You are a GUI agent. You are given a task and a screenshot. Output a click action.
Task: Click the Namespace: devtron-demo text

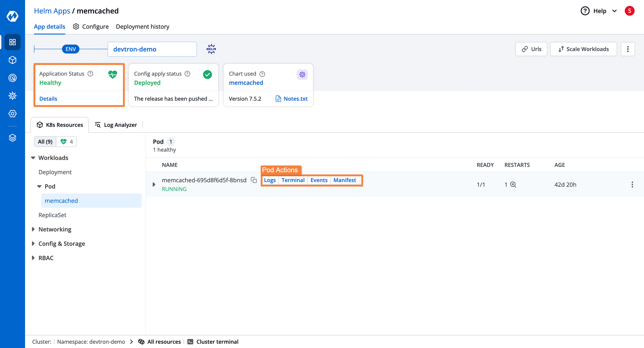pyautogui.click(x=91, y=342)
